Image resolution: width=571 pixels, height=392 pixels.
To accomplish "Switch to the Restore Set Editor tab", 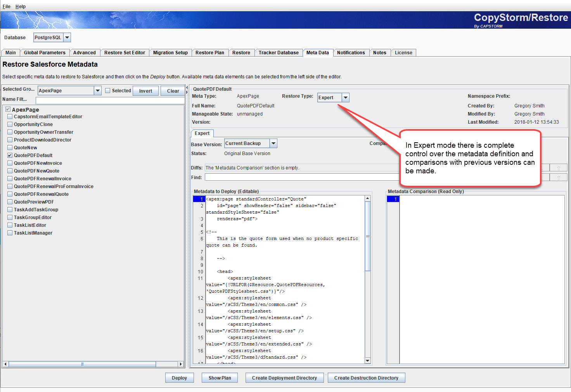I will tap(125, 53).
